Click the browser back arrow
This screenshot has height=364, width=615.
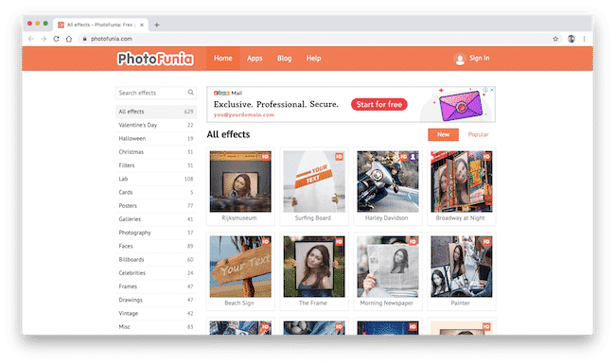[x=31, y=39]
